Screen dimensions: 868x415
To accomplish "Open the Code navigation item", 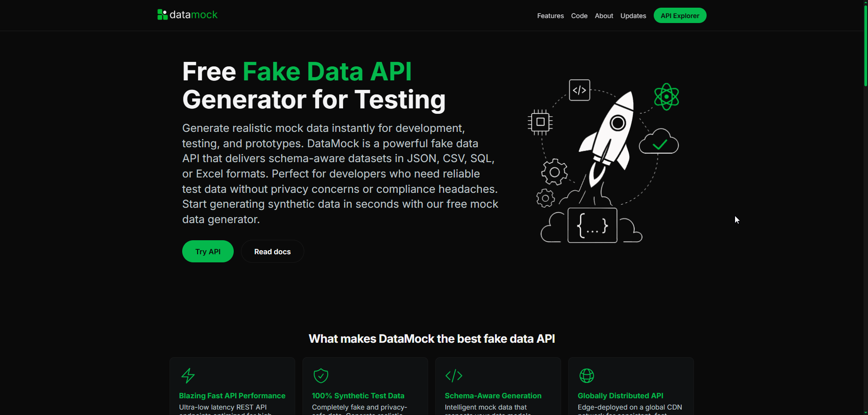I will (x=579, y=15).
